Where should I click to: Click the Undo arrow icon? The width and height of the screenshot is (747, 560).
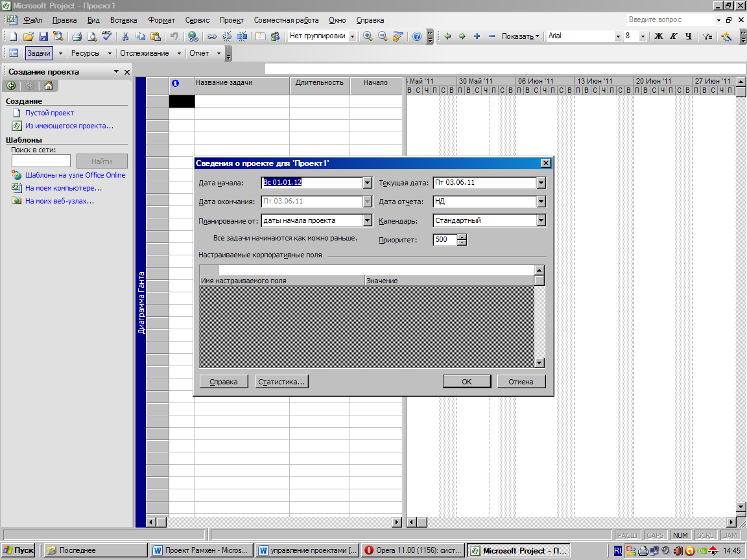174,36
